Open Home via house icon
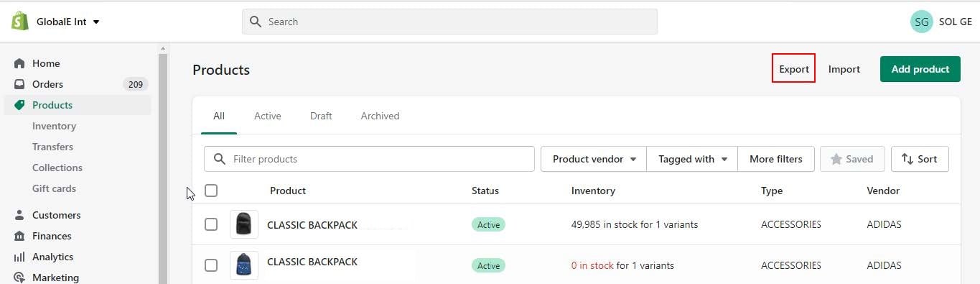 [19, 63]
